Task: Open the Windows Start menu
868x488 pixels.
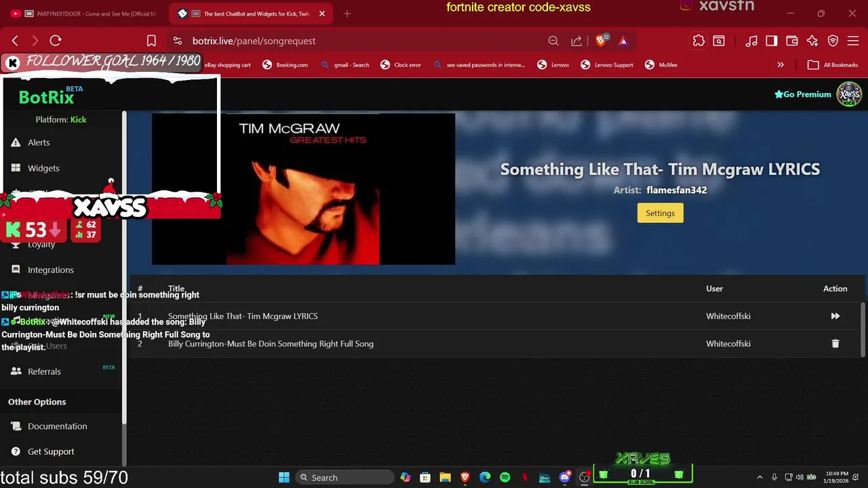Action: click(284, 477)
